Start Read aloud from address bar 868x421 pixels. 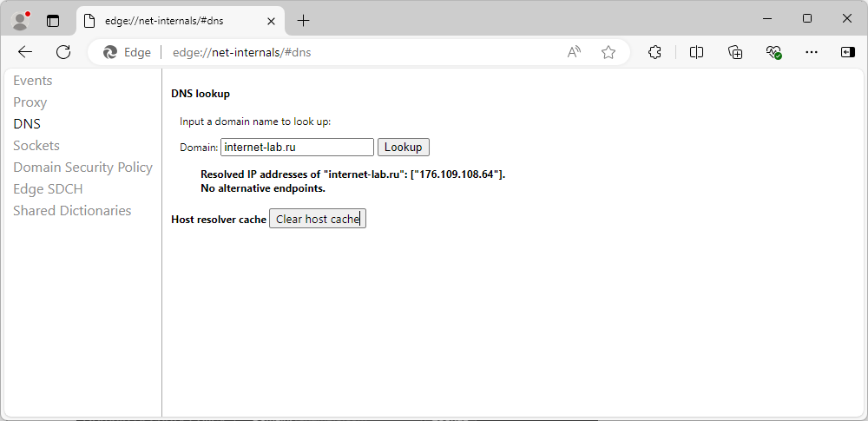(574, 52)
